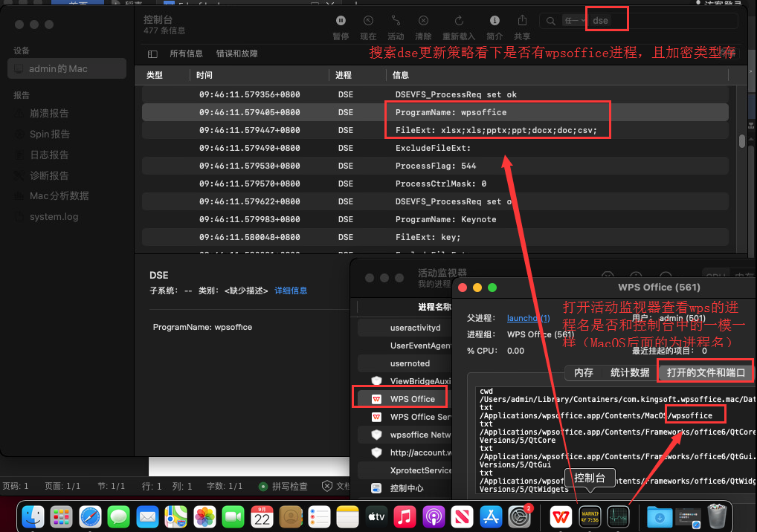Open the Downloads folder in the Dock

coord(660,517)
